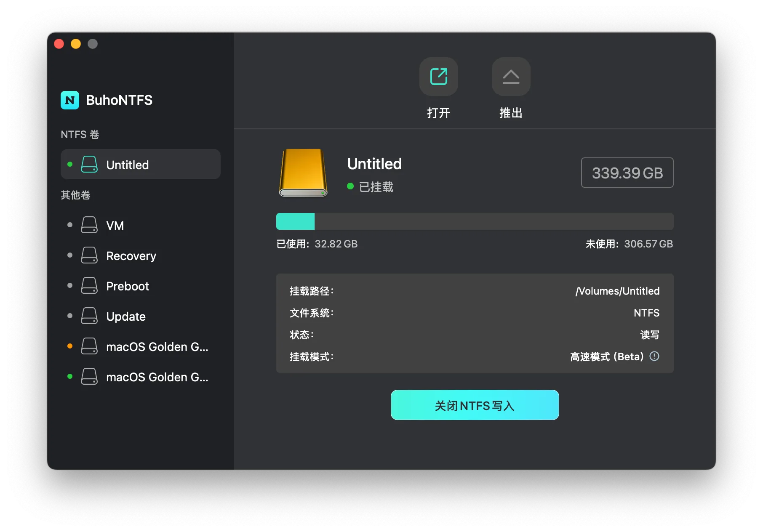This screenshot has height=532, width=763.
Task: Select the VM volume
Action: pyautogui.click(x=141, y=225)
